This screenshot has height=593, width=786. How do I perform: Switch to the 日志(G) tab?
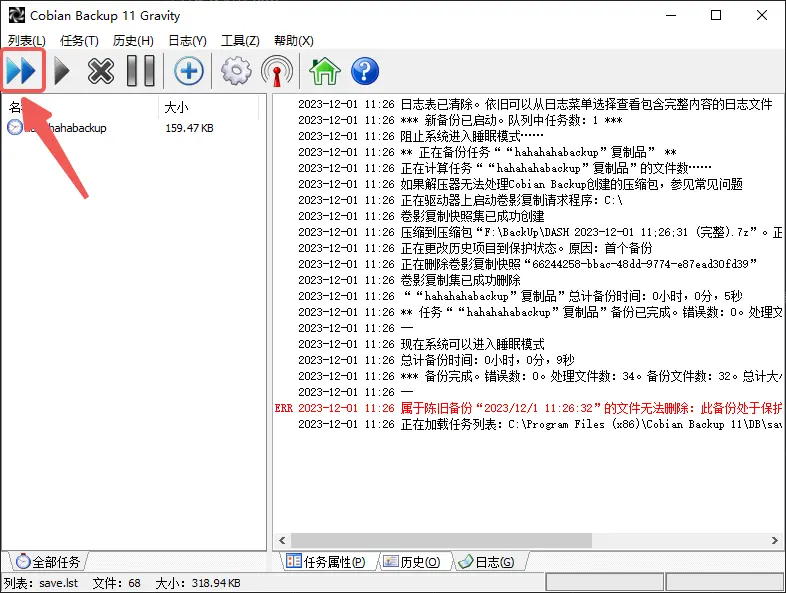(x=487, y=562)
